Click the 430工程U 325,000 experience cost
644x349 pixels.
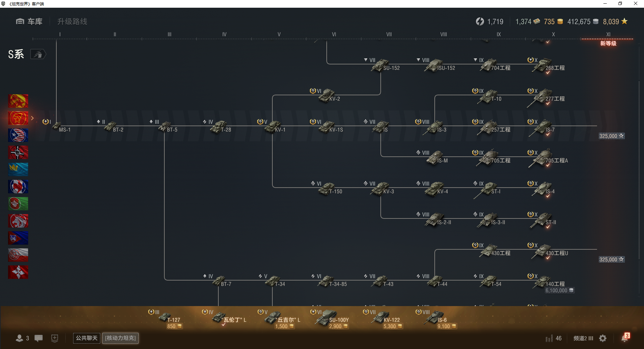[x=611, y=259]
